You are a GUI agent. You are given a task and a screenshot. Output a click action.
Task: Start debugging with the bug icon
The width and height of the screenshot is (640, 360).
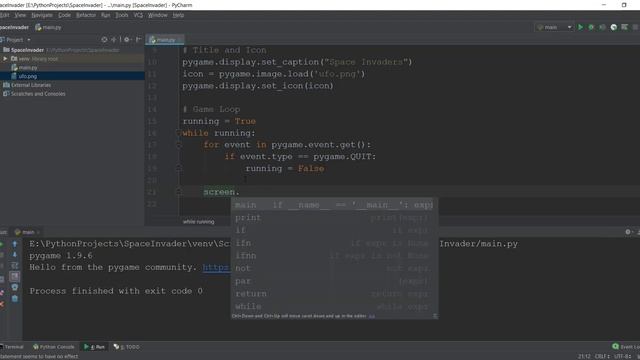[x=591, y=27]
